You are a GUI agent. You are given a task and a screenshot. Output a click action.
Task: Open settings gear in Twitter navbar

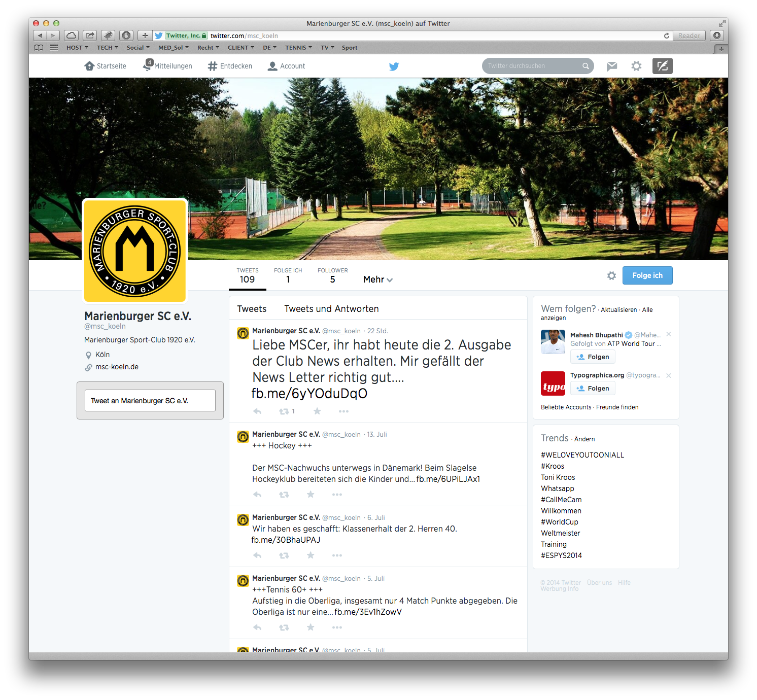636,66
